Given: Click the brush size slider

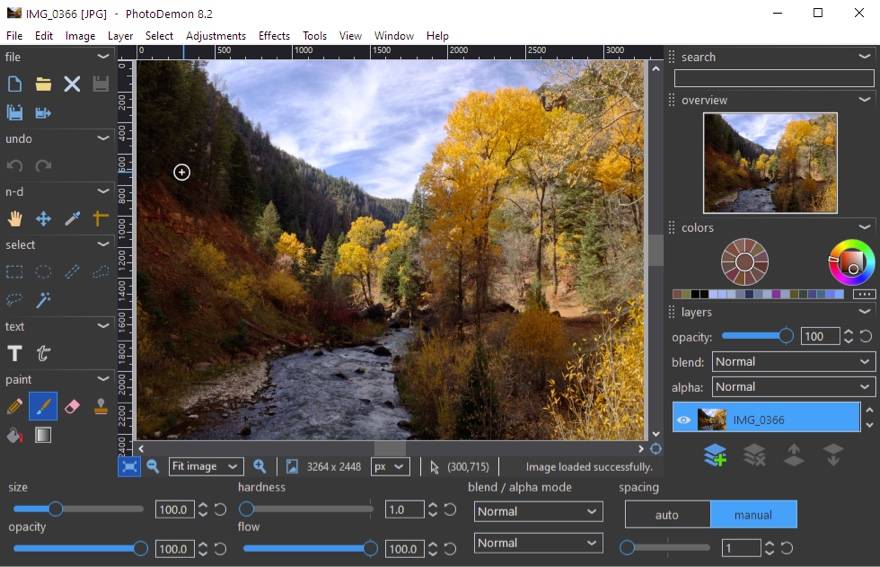Looking at the screenshot, I should (78, 509).
